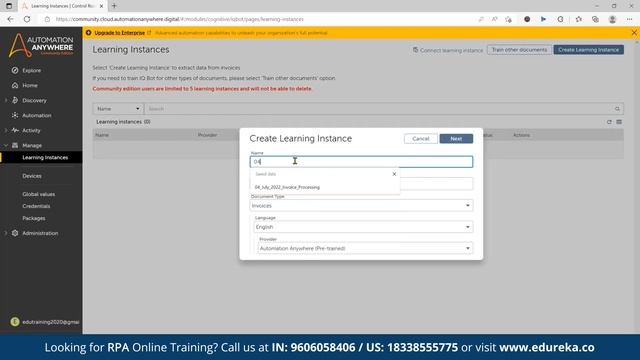Open the Explore sidebar item

31,70
